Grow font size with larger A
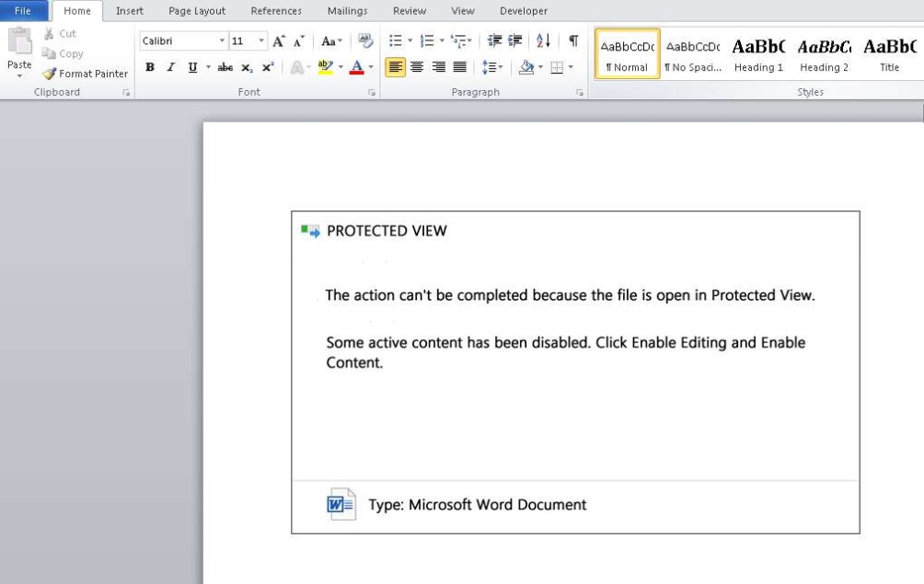Screen dimensions: 924x584 [278, 41]
